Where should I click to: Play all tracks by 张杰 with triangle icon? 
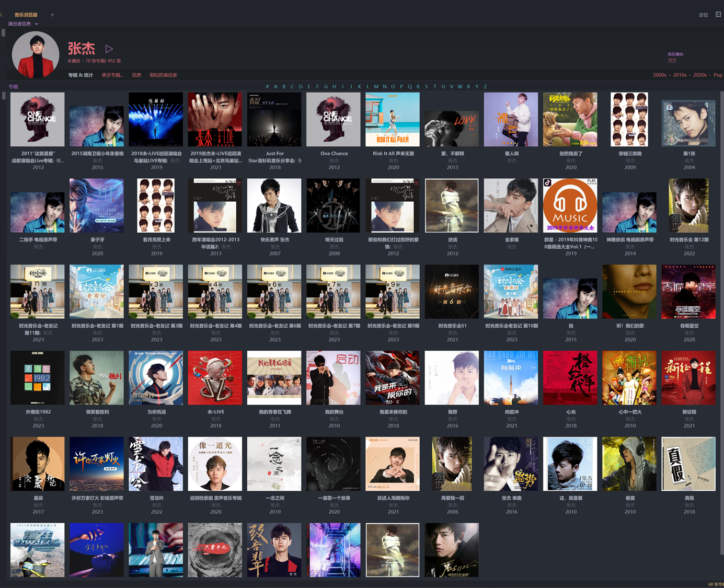[x=109, y=49]
